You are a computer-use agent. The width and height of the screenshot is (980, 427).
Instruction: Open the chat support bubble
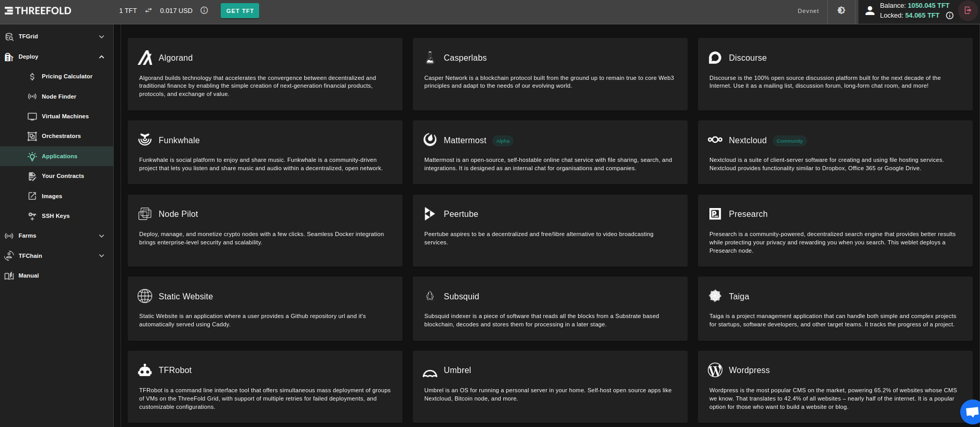[970, 412]
